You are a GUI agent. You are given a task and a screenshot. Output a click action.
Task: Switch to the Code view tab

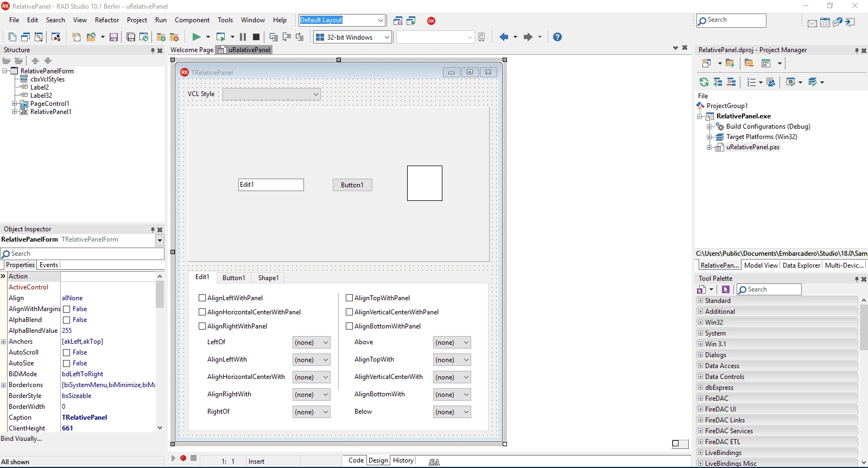click(356, 460)
